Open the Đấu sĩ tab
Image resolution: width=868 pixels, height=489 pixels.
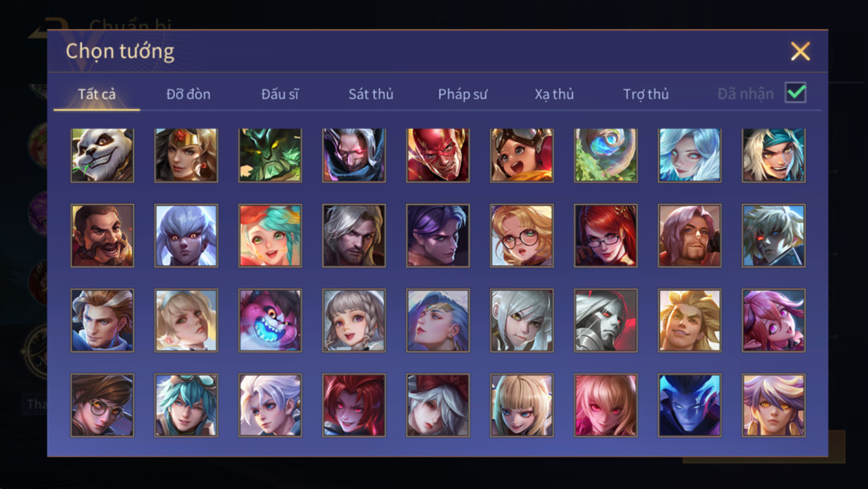point(280,94)
